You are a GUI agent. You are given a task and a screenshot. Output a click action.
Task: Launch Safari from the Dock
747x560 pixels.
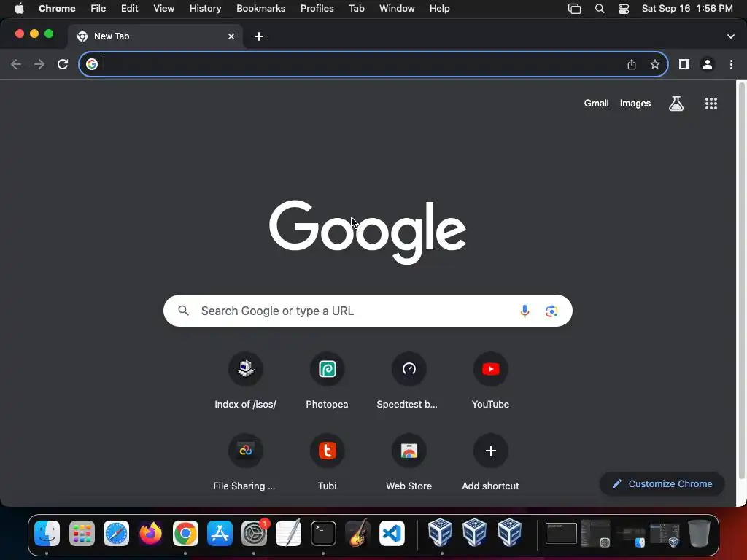(116, 533)
